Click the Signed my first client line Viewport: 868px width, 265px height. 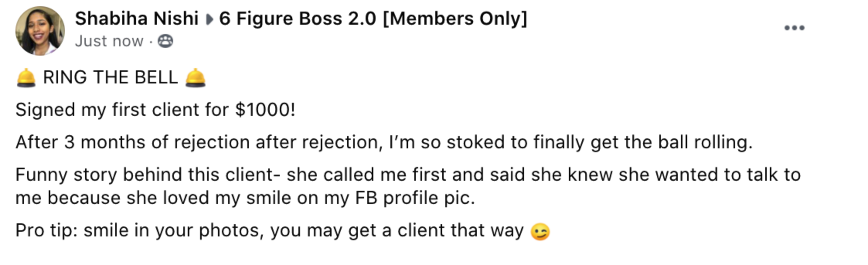(155, 110)
